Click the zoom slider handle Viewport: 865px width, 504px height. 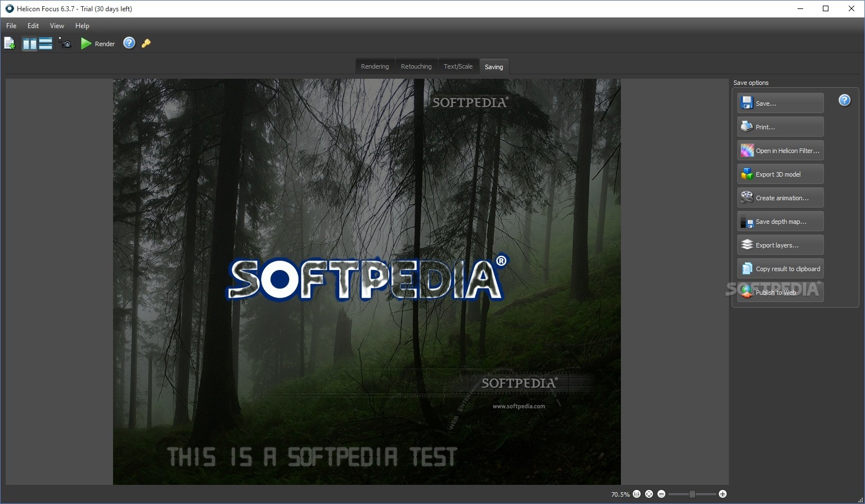pos(692,494)
